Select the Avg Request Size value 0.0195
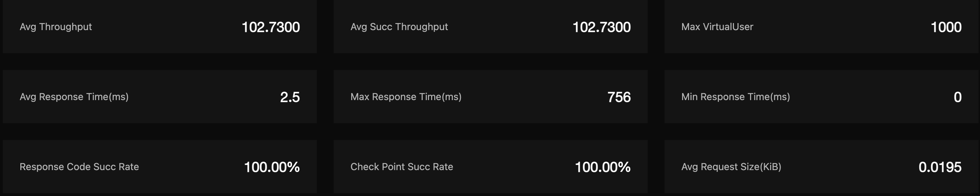980x196 pixels. click(x=940, y=167)
